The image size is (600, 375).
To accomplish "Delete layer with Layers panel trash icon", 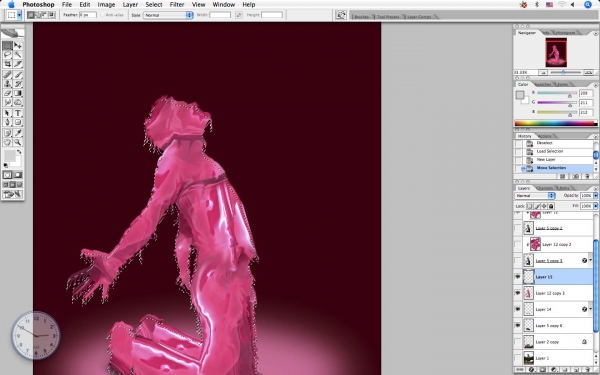I will pyautogui.click(x=587, y=370).
